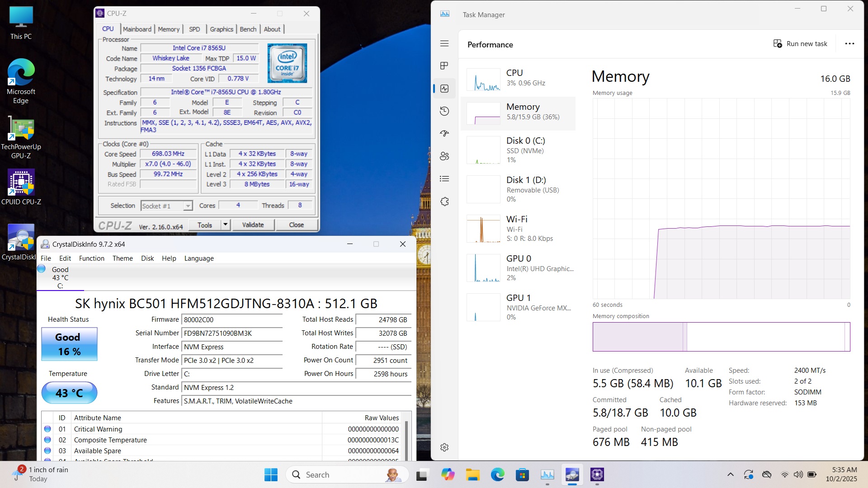The image size is (868, 488).
Task: Open the three-dots more options menu
Action: (x=849, y=44)
